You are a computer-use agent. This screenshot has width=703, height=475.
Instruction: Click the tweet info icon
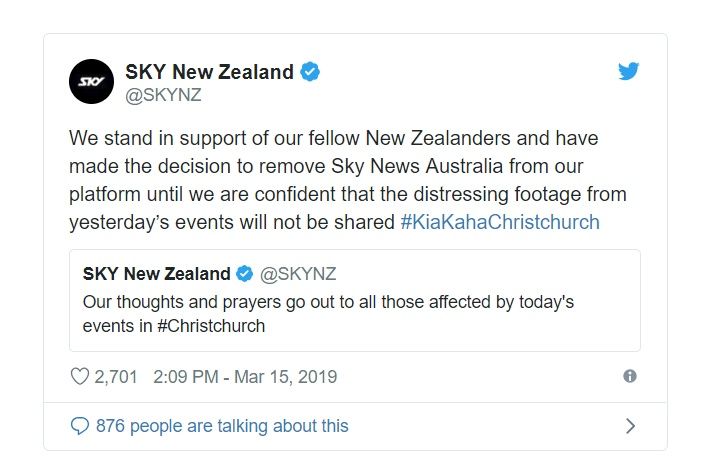point(630,376)
